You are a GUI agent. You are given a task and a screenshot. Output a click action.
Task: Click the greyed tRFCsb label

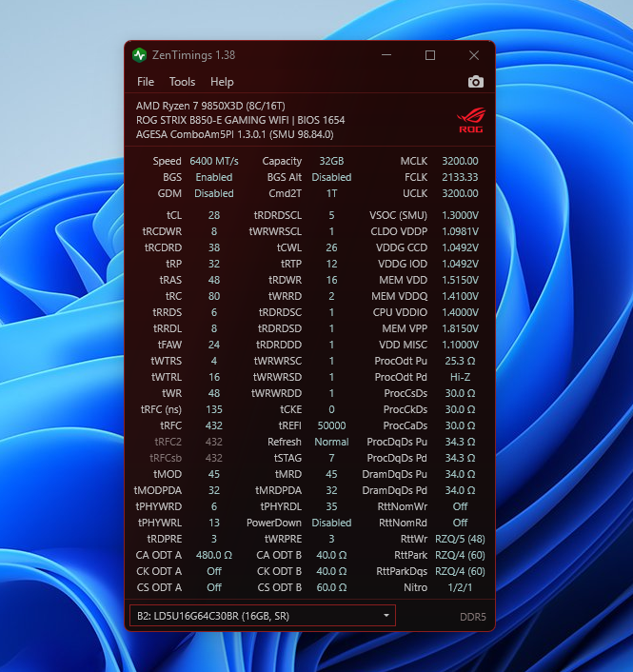click(x=166, y=458)
